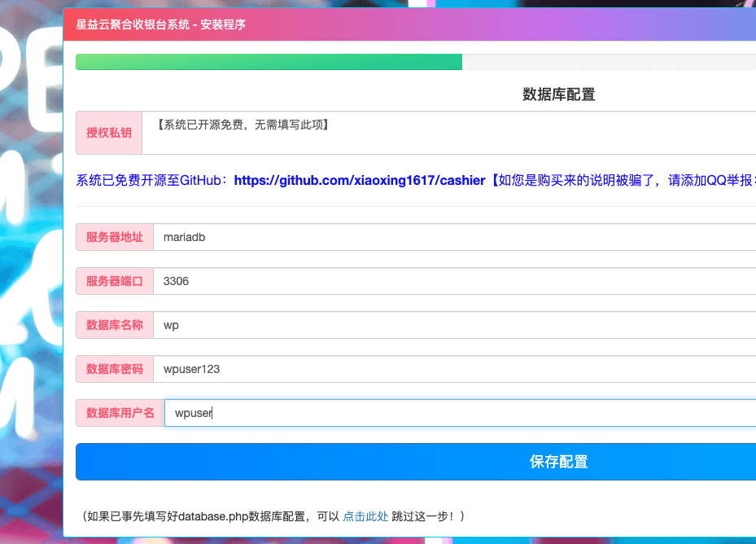Click the 授权私钥 pink label
Viewport: 756px width, 544px height.
[109, 133]
